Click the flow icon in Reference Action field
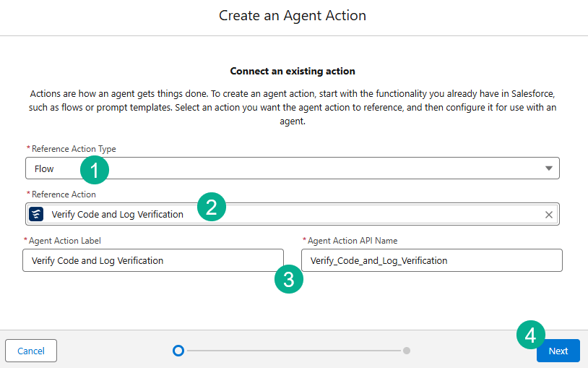588x368 pixels. click(x=36, y=214)
